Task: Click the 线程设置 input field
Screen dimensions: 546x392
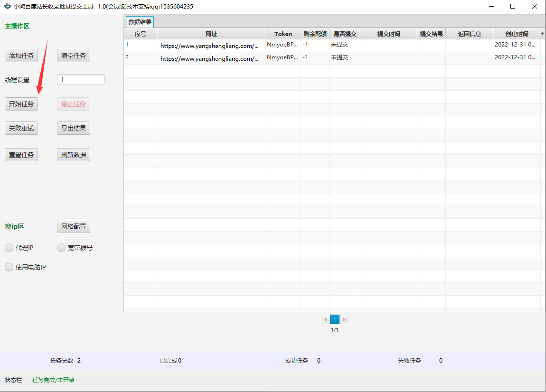Action: click(x=80, y=80)
